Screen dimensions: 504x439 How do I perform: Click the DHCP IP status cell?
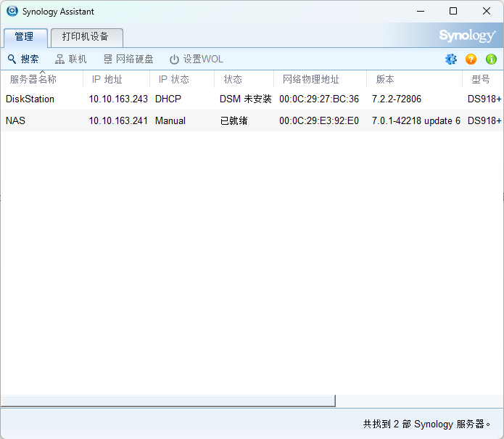(x=168, y=99)
